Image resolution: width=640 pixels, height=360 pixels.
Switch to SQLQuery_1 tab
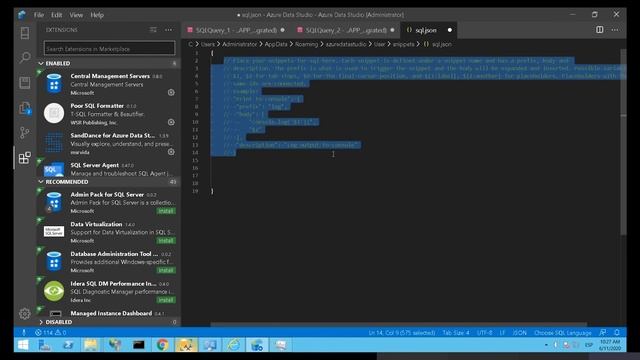pos(236,30)
